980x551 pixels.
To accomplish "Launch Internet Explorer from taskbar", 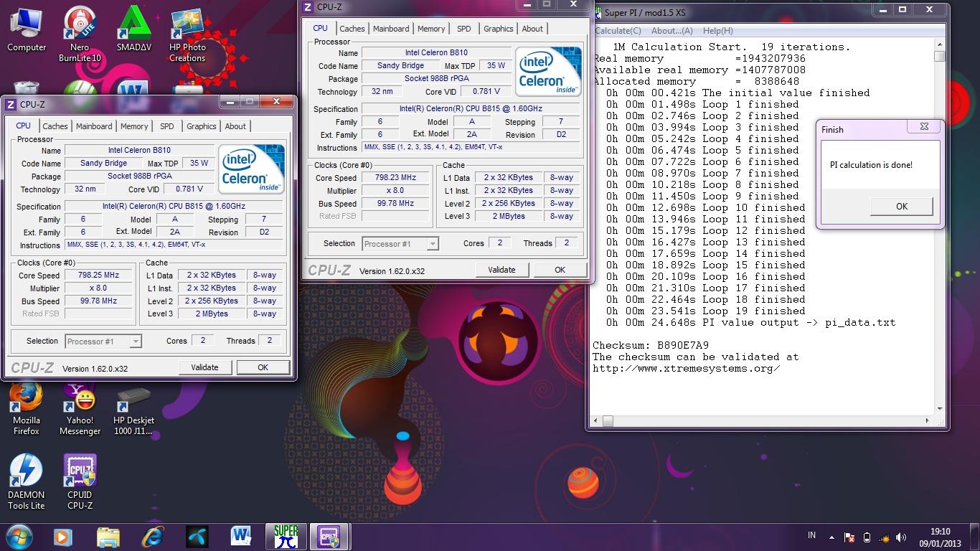I will click(153, 537).
